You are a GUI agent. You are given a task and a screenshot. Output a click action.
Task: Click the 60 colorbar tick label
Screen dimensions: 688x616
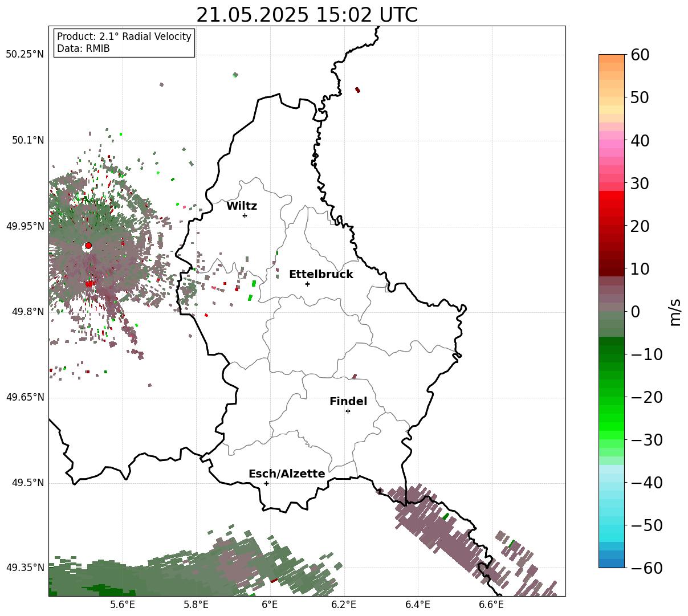point(640,55)
